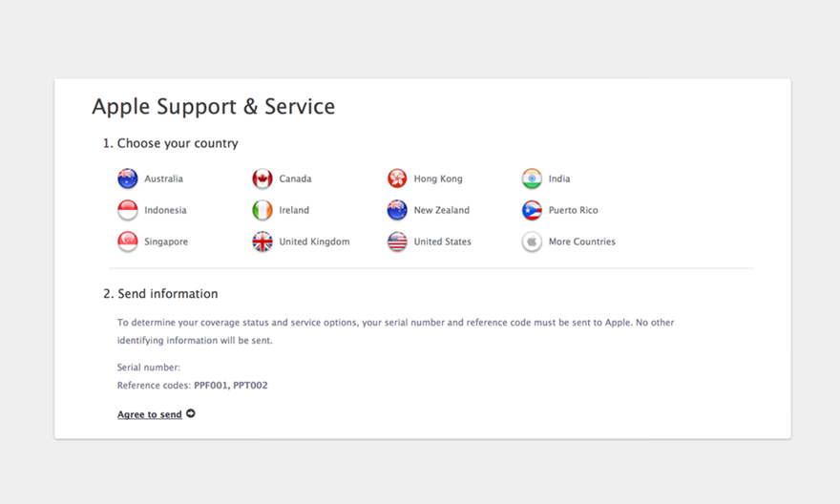Select the United States country label

442,242
